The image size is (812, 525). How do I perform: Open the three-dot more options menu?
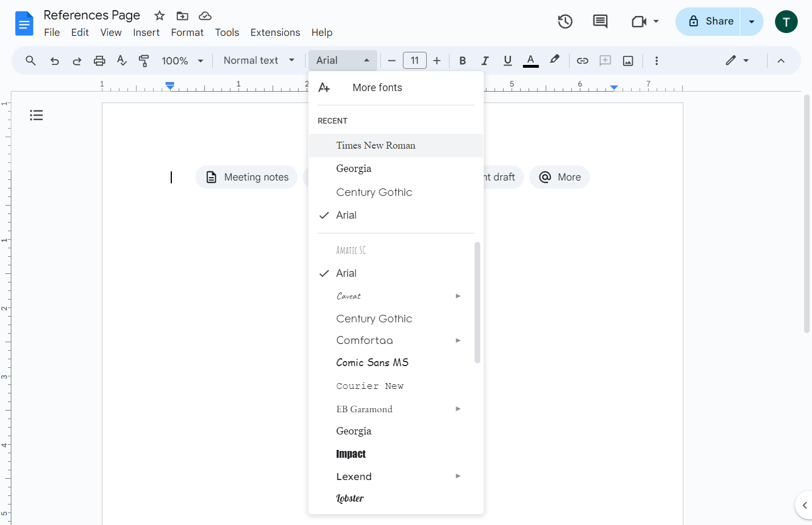point(657,60)
